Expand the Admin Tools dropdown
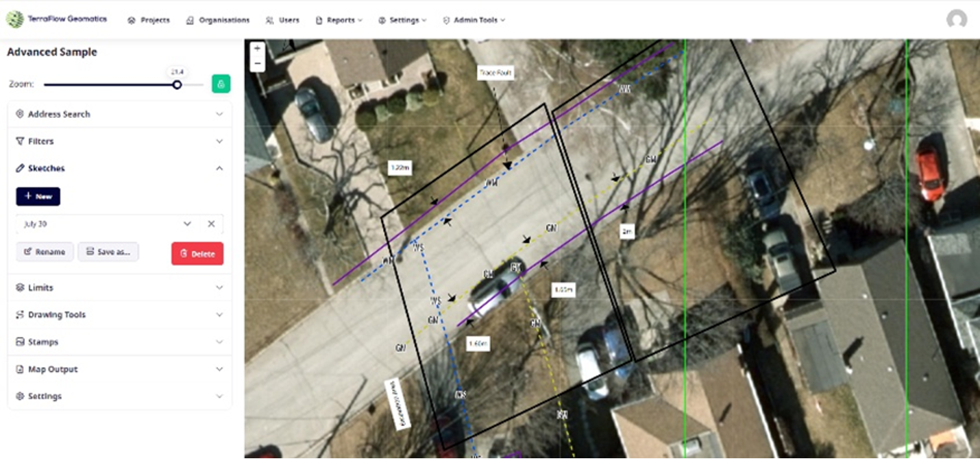The width and height of the screenshot is (980, 461). pos(474,20)
